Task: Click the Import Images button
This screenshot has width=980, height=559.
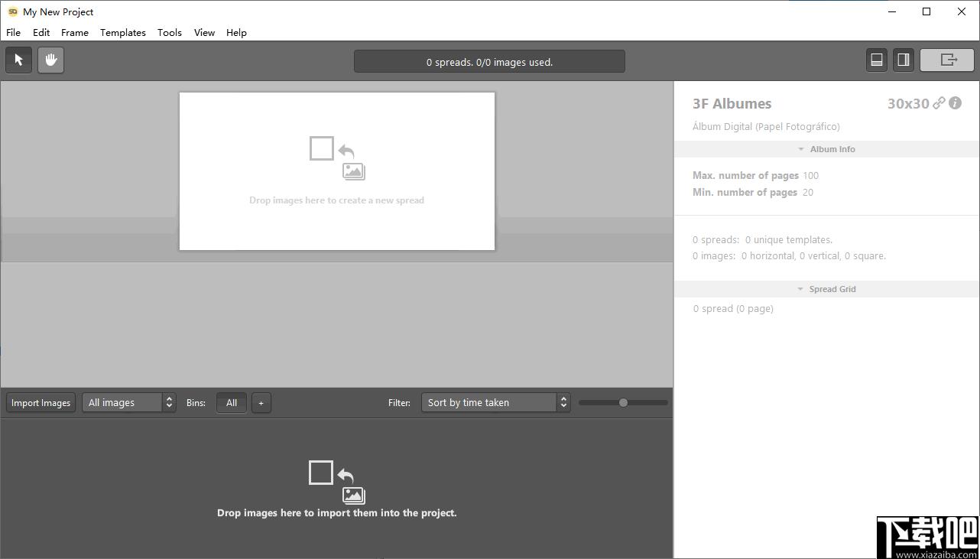Action: pyautogui.click(x=41, y=403)
